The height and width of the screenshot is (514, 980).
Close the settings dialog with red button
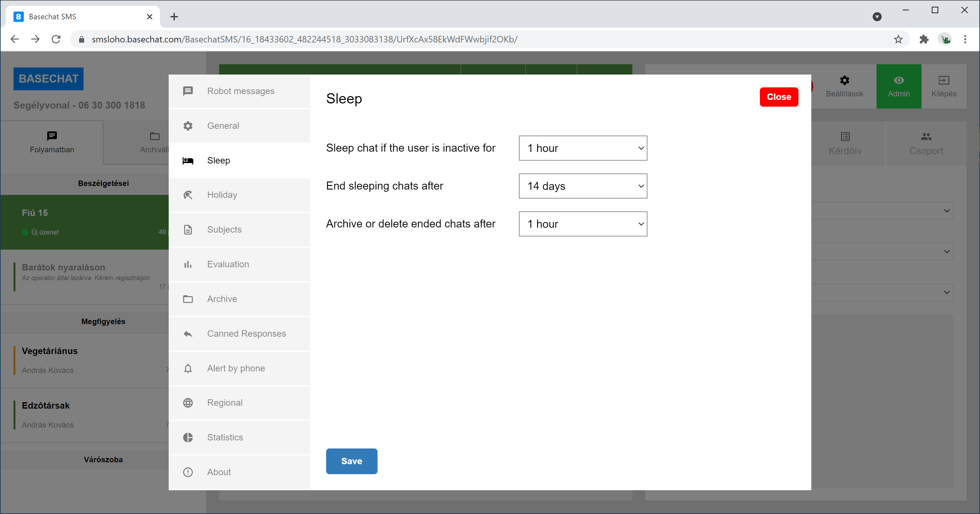click(779, 97)
